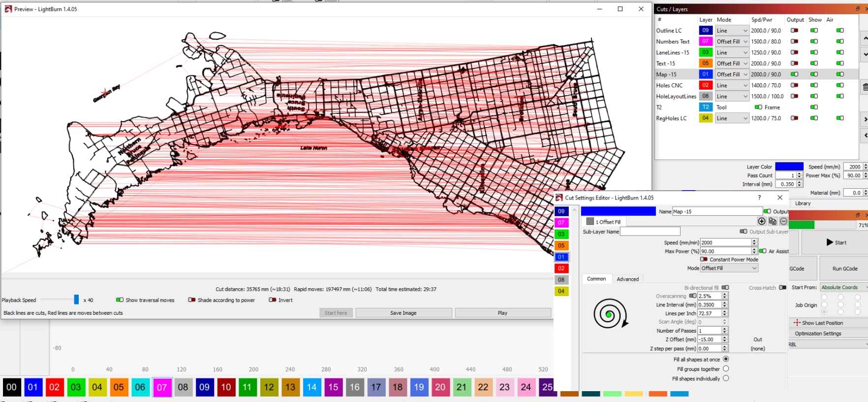Open the help question mark in Cut Settings Editor
868x402 pixels.
(x=759, y=198)
